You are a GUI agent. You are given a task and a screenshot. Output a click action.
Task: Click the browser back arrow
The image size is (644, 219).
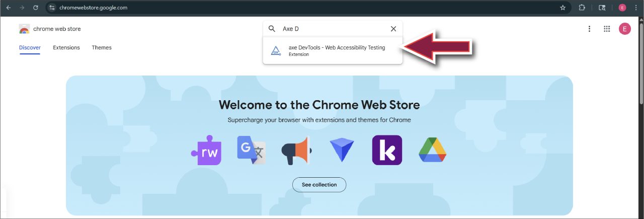click(x=8, y=8)
